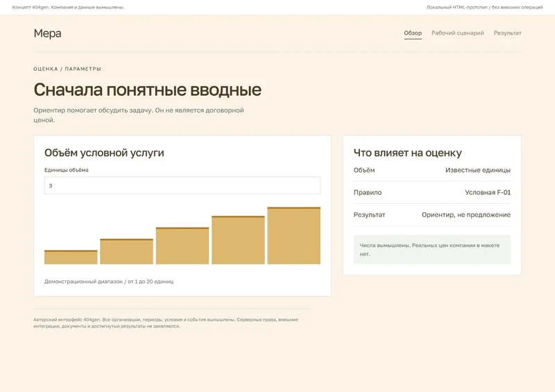Click the Демонстрационный диапазон caption
Viewport: 555px width, 392px height.
[109, 282]
